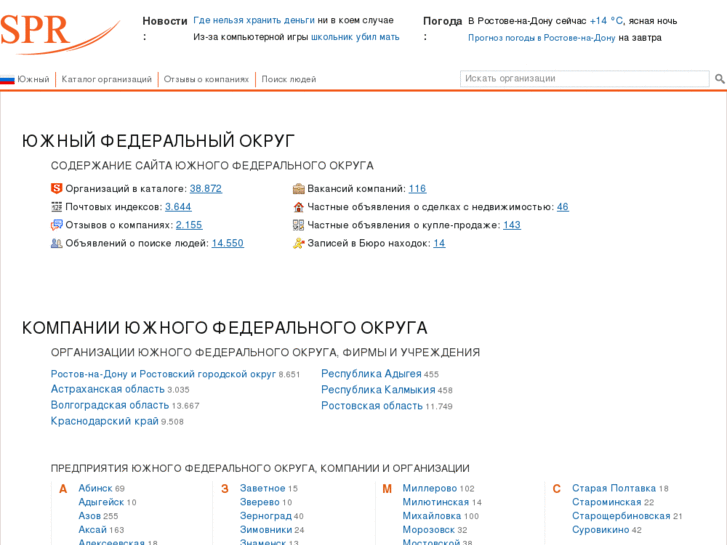Click the SPR logo

(59, 33)
